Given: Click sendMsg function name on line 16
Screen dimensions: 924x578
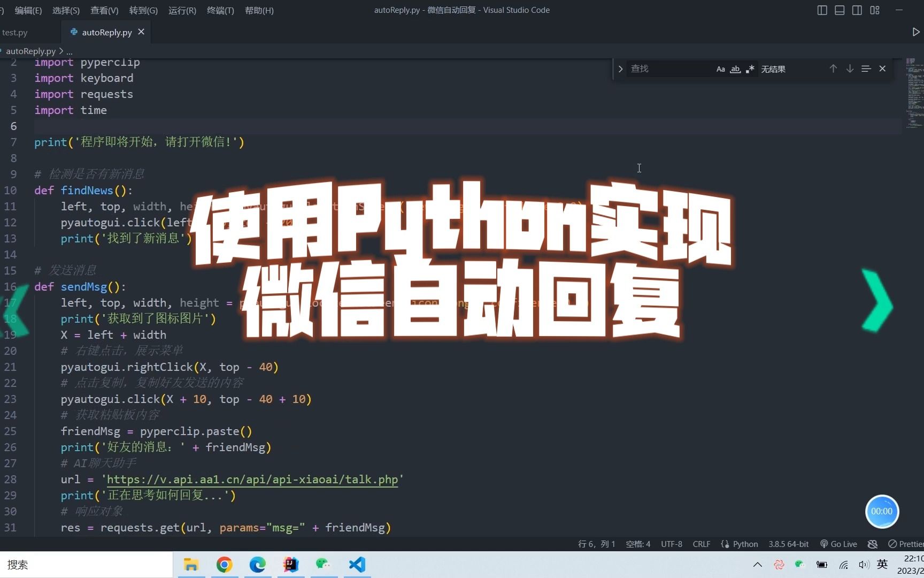Looking at the screenshot, I should pos(84,286).
